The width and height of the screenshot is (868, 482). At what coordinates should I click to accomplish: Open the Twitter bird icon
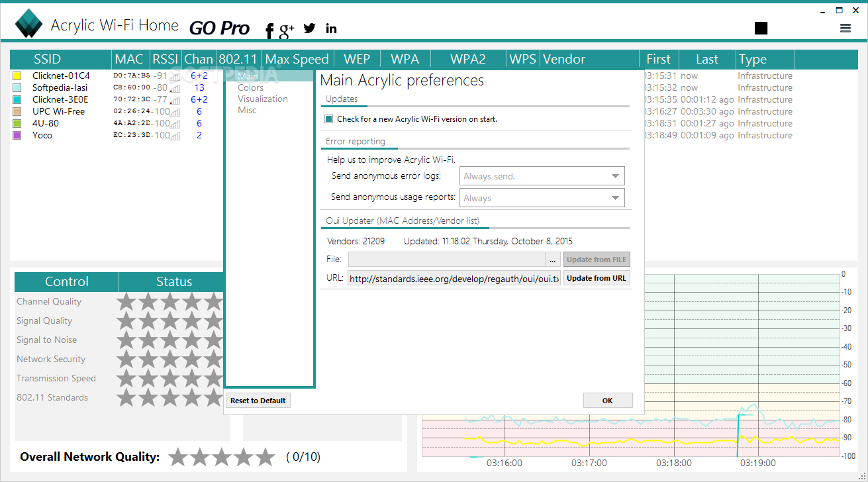[309, 28]
